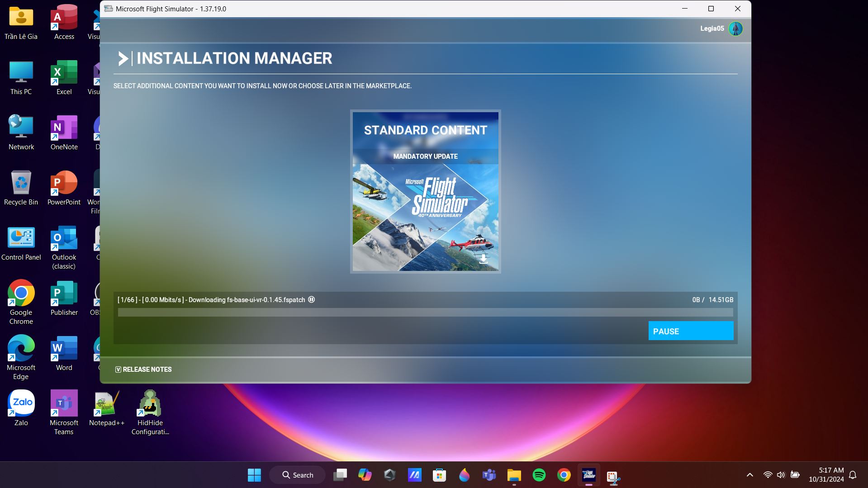The width and height of the screenshot is (868, 488).
Task: Open the Windows Start menu
Action: click(x=254, y=475)
